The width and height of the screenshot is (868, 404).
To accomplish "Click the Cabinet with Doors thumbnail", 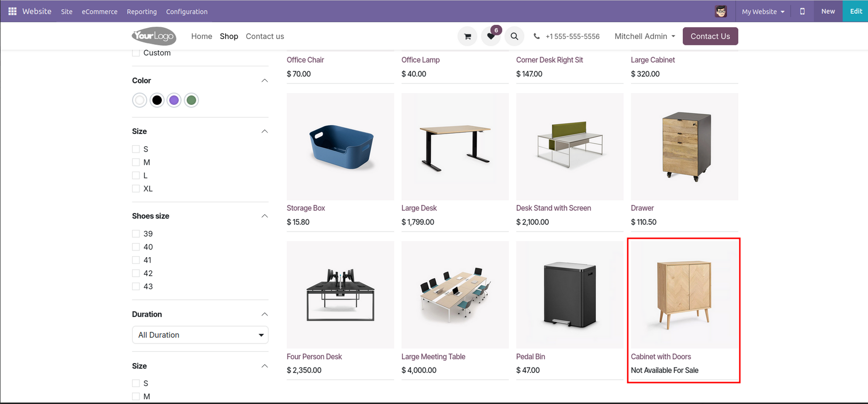I will (x=684, y=295).
